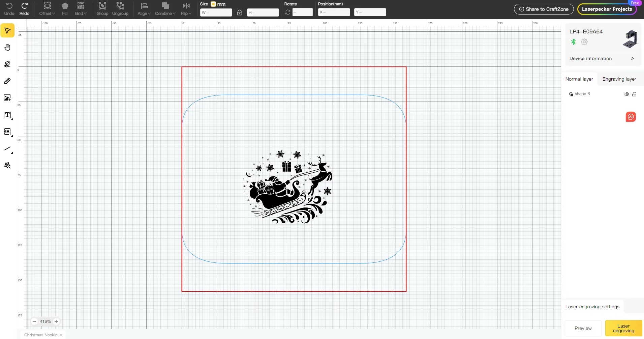Viewport: 644px width, 339px height.
Task: Close the Christmas Napkin tab
Action: 61,335
